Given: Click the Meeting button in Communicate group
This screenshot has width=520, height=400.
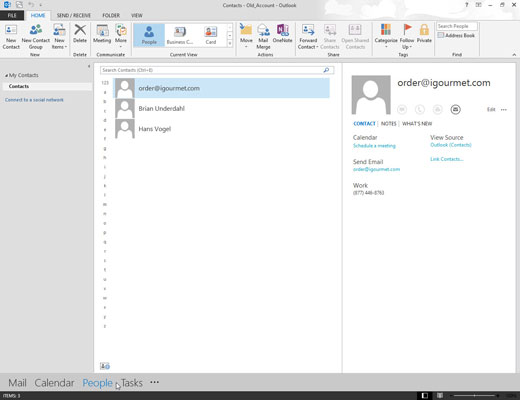Looking at the screenshot, I should pos(102,33).
